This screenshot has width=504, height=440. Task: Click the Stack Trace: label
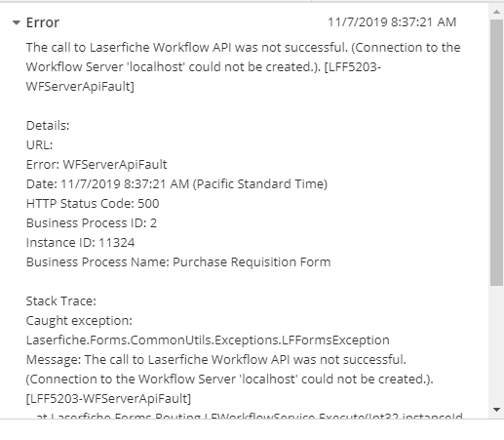point(61,301)
